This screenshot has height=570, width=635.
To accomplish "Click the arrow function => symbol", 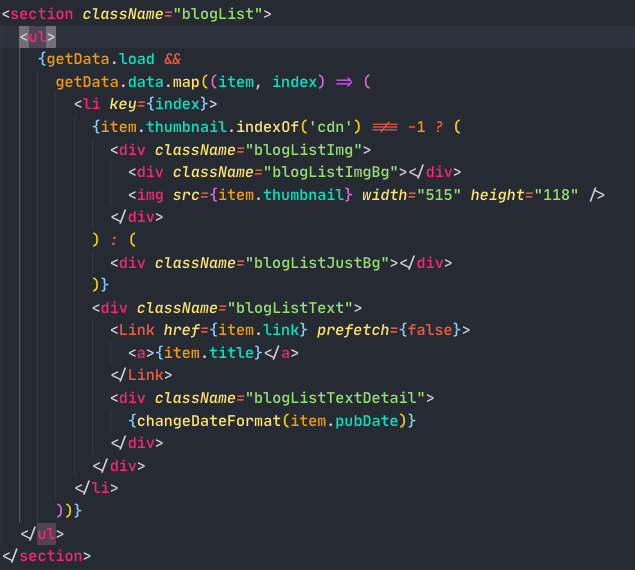I will point(344,82).
